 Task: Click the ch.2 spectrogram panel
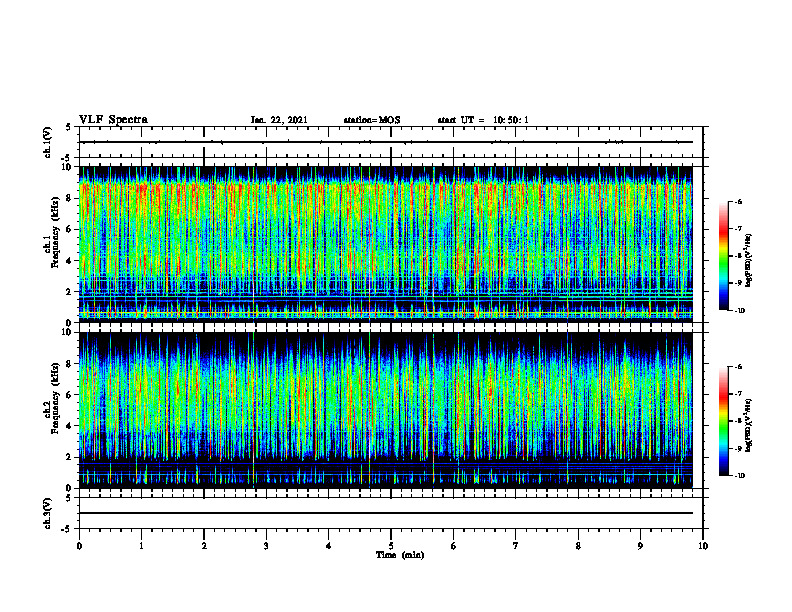(x=386, y=410)
